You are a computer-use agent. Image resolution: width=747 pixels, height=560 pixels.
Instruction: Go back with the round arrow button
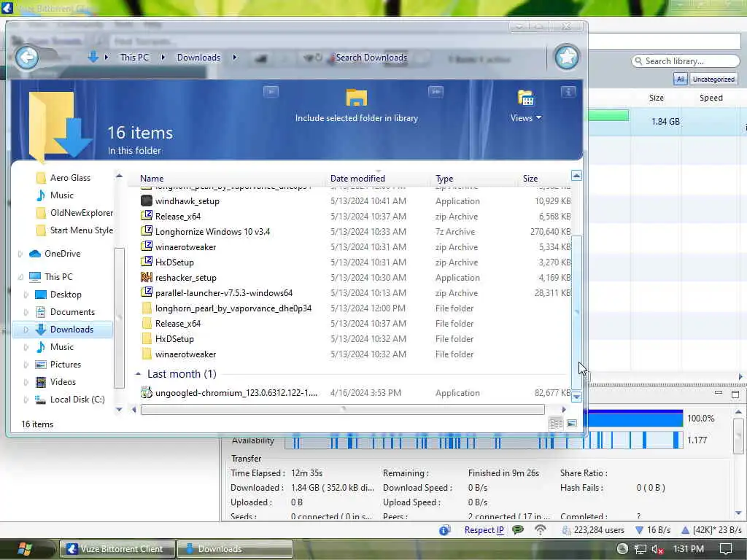27,57
